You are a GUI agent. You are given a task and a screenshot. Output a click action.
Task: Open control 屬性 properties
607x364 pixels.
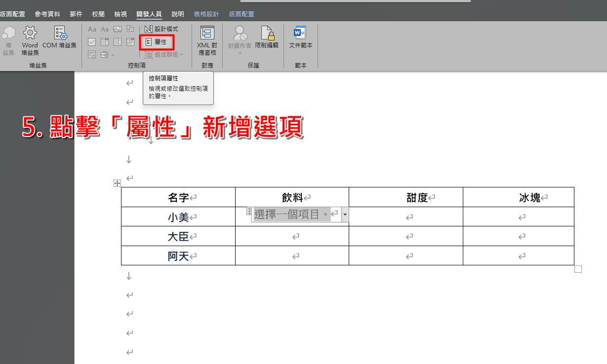pyautogui.click(x=157, y=42)
